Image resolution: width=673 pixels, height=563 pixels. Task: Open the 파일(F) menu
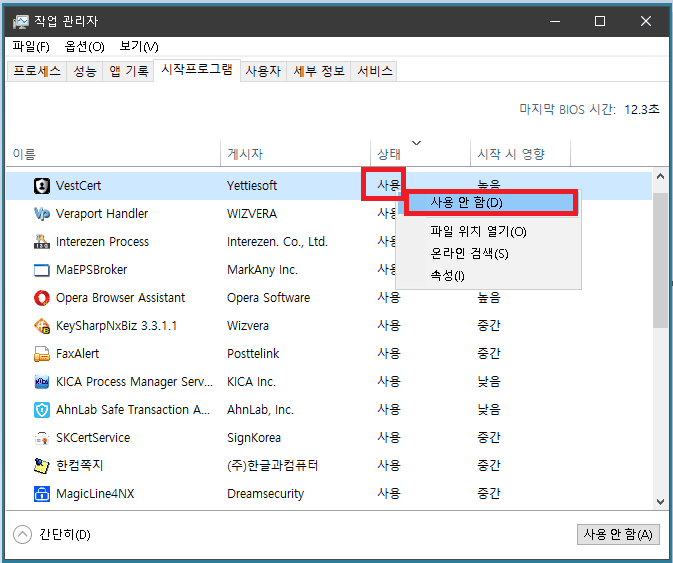(x=31, y=46)
